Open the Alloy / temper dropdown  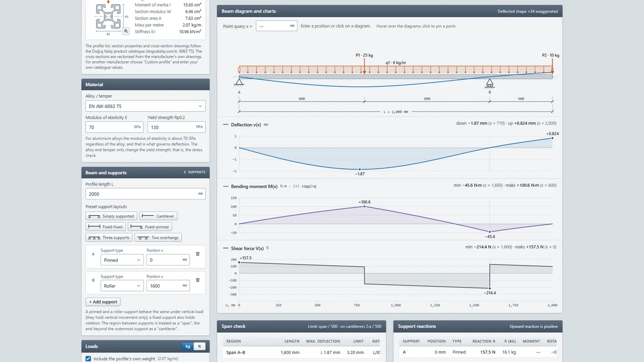tap(145, 106)
